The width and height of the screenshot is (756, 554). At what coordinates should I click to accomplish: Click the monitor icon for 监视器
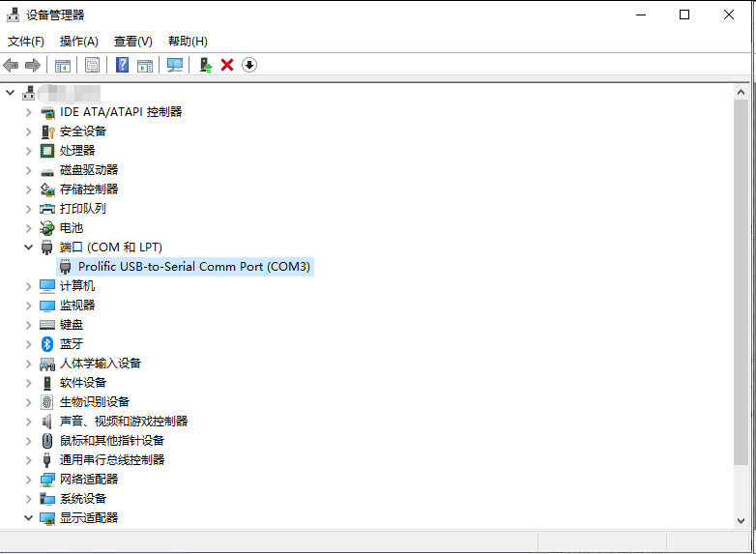coord(46,306)
